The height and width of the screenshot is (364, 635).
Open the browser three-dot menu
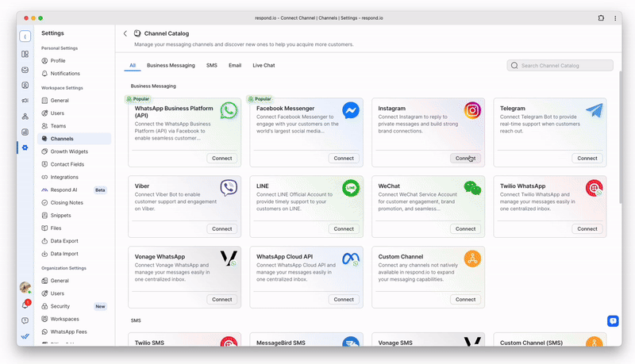point(616,17)
